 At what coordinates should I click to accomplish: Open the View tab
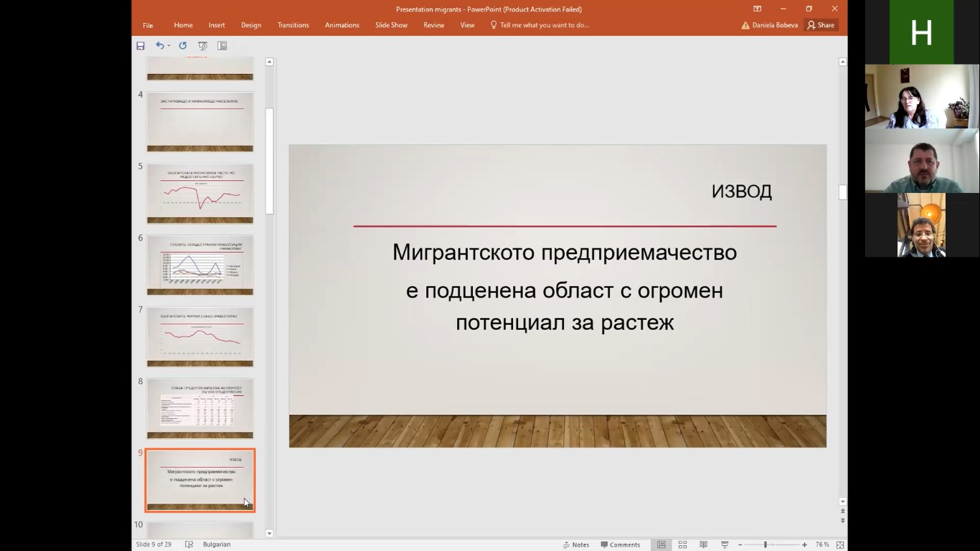467,25
